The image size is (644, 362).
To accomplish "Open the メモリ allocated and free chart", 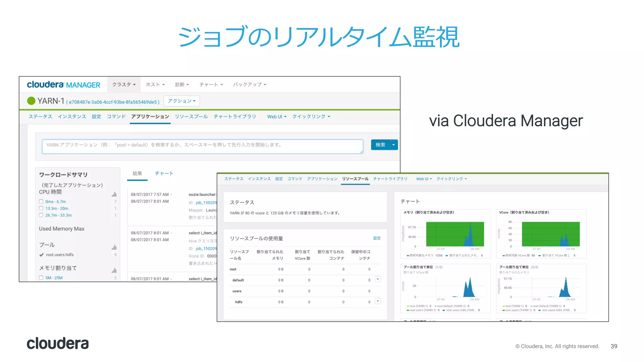I will [446, 234].
